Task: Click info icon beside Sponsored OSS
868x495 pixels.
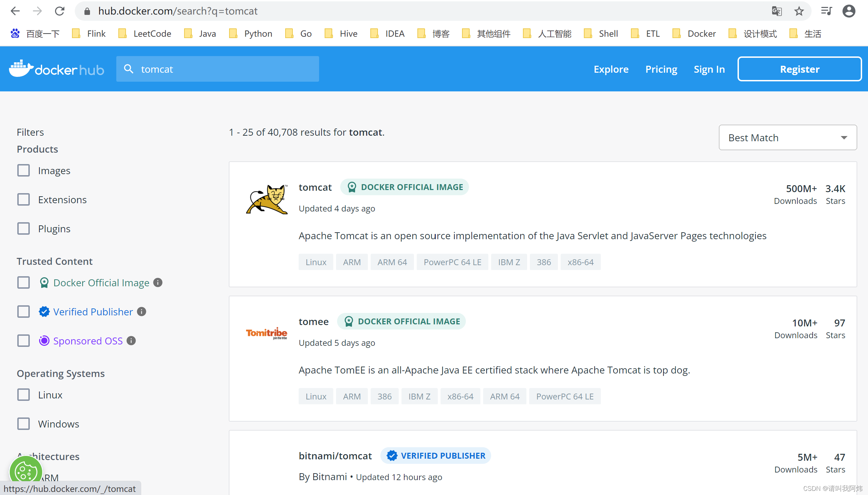Action: click(131, 341)
